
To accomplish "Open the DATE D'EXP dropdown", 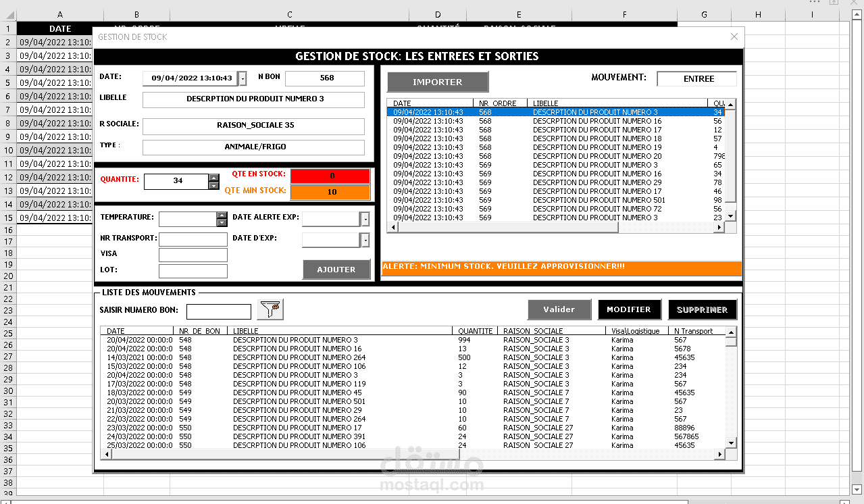I will (x=365, y=240).
